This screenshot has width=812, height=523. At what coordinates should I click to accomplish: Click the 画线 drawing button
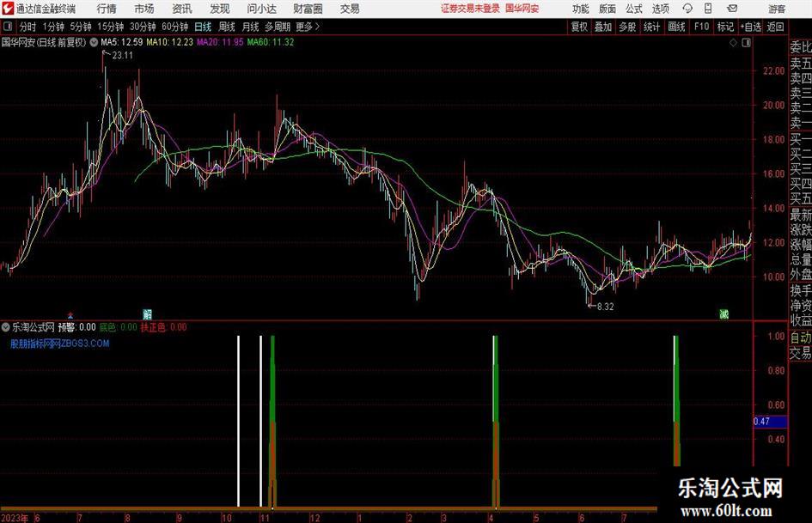[676, 27]
